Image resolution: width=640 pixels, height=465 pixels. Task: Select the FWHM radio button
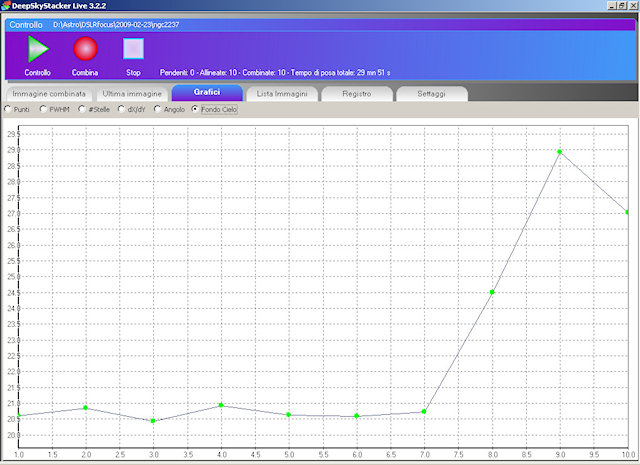pos(43,109)
